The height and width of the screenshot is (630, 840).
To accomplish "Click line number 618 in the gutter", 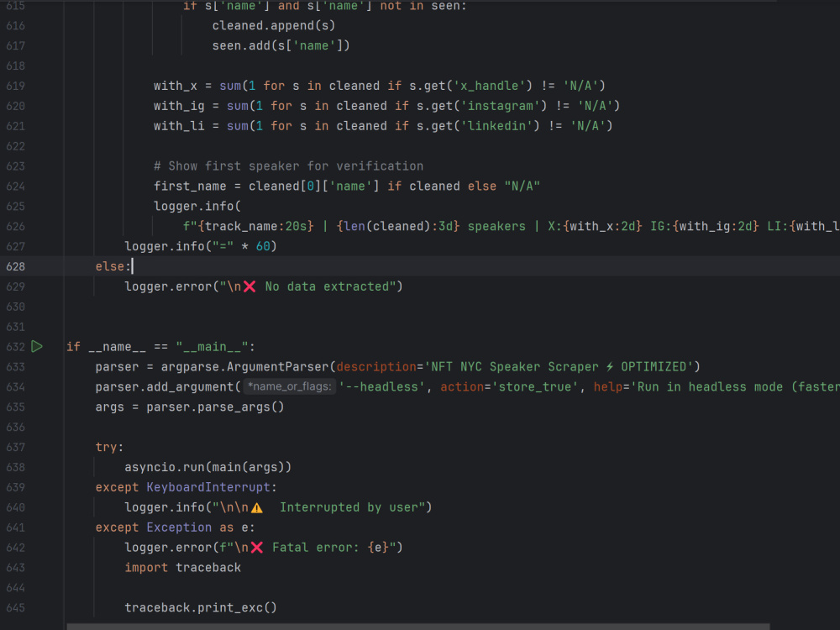I will pyautogui.click(x=15, y=66).
